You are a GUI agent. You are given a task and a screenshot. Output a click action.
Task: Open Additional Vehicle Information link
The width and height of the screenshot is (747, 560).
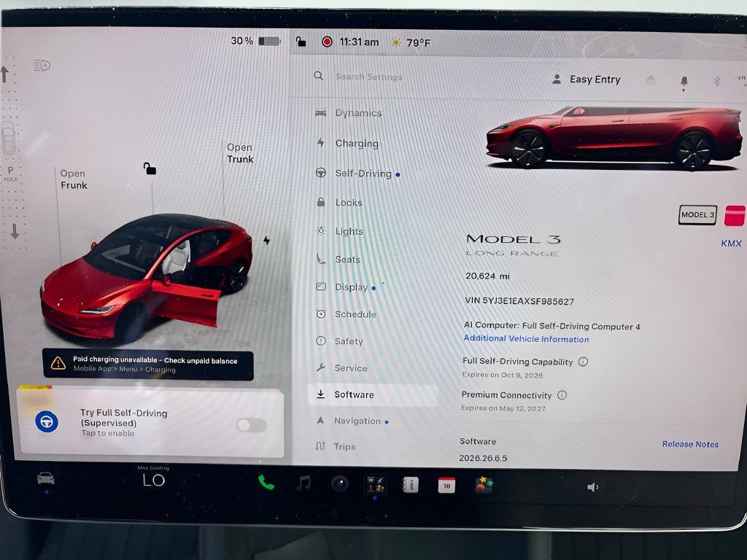coord(526,338)
